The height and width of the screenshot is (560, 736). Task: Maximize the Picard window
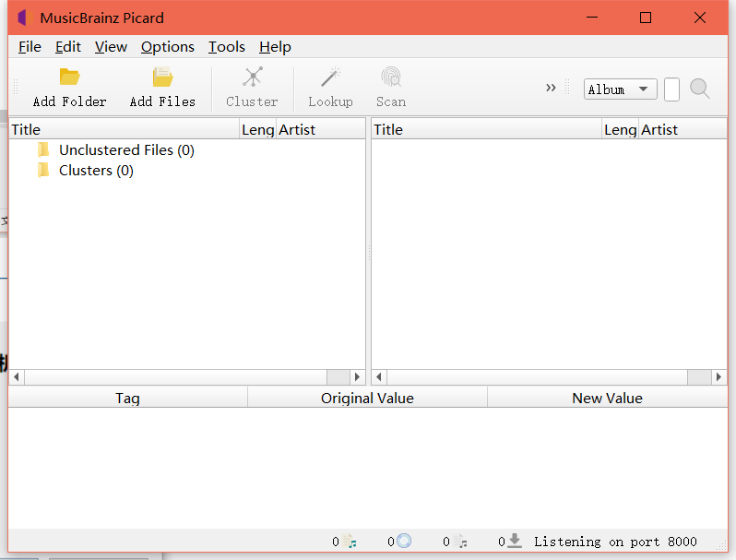click(646, 18)
